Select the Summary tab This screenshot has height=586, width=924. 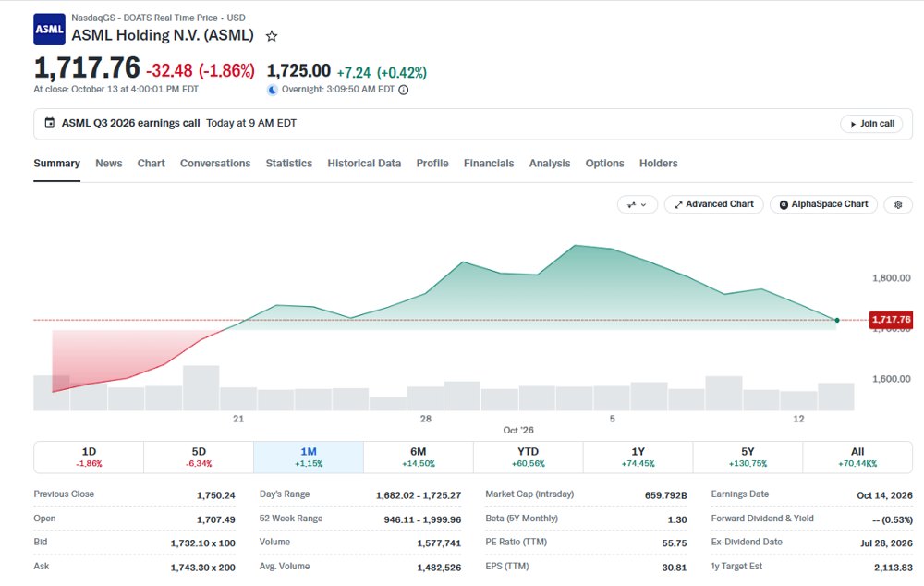tap(56, 164)
